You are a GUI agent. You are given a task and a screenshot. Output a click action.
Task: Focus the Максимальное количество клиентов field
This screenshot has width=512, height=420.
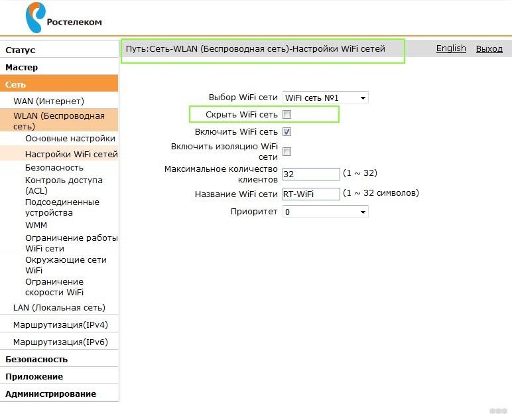click(x=311, y=174)
